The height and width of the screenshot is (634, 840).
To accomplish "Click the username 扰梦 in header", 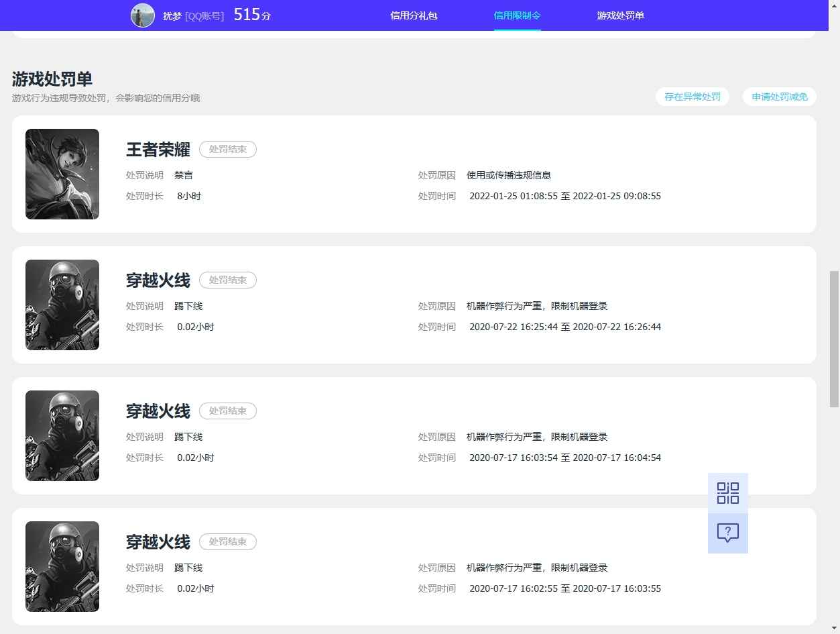I will (x=172, y=15).
